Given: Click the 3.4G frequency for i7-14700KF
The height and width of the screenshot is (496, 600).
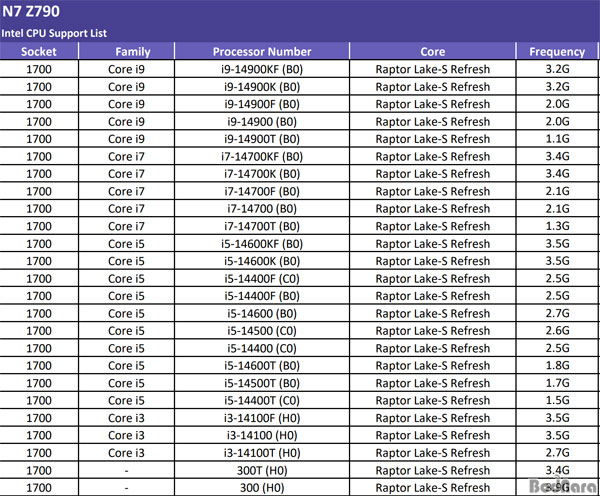Looking at the screenshot, I should click(x=557, y=157).
